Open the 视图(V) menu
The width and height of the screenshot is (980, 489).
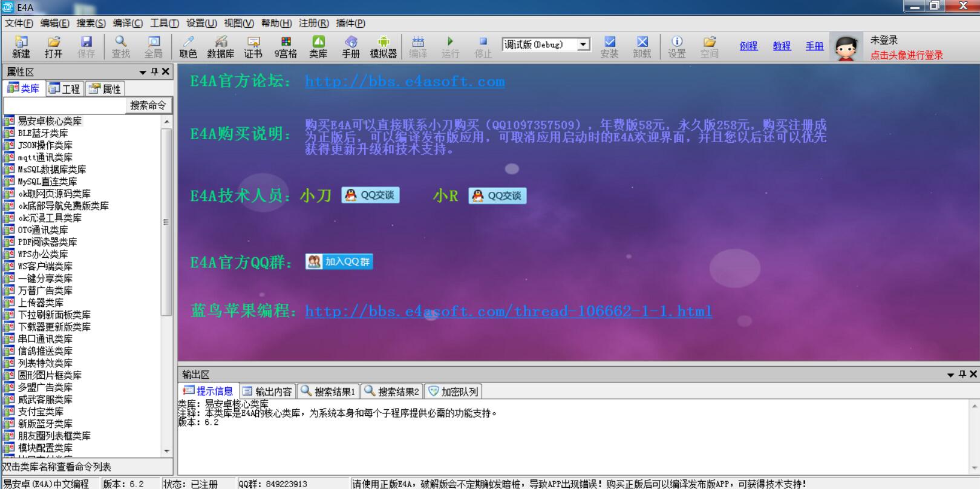click(x=239, y=23)
